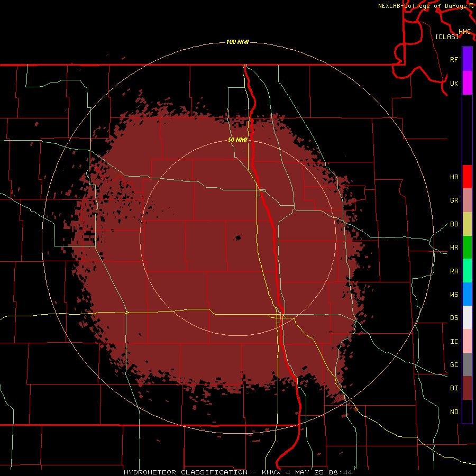The height and width of the screenshot is (476, 476).
Task: Click the RF purple legend swatch
Action: point(467,59)
